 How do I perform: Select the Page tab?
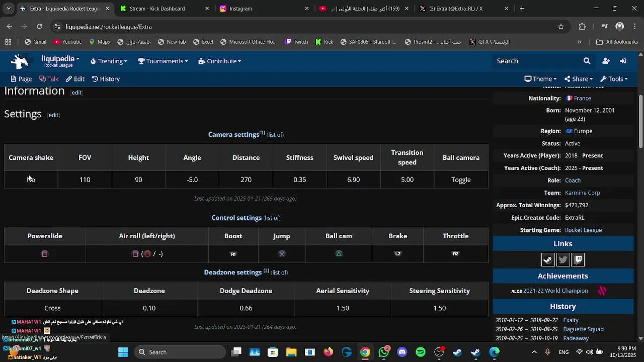point(21,79)
